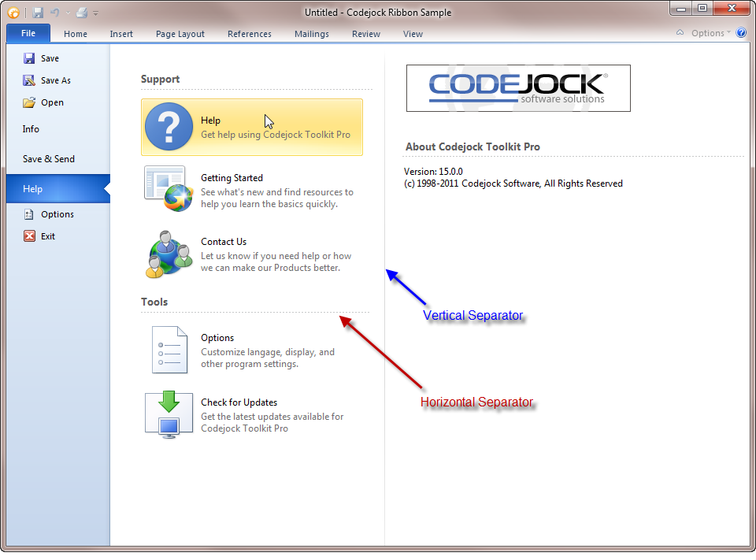This screenshot has width=756, height=560.
Task: Click the 'Version: 15.0.0' text
Action: point(433,171)
